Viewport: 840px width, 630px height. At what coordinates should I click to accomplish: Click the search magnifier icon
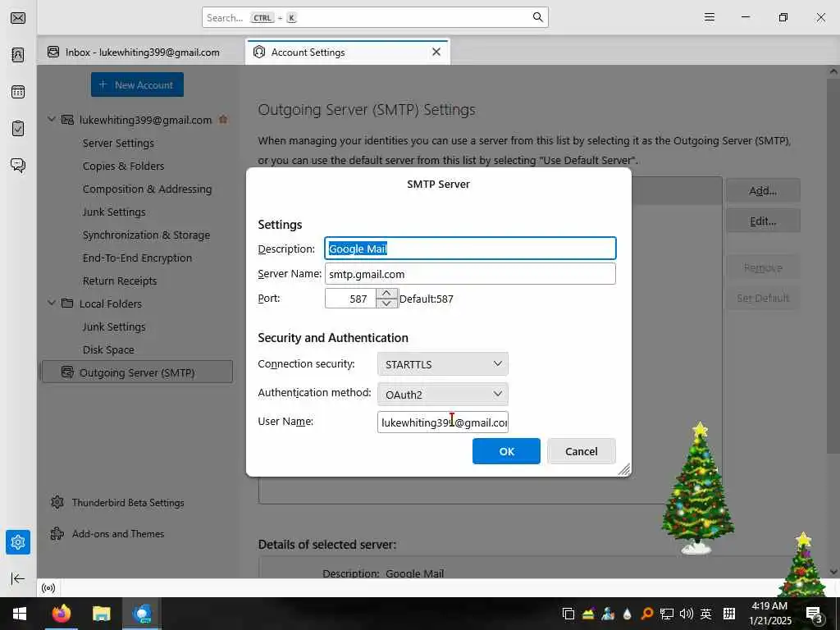(x=538, y=17)
